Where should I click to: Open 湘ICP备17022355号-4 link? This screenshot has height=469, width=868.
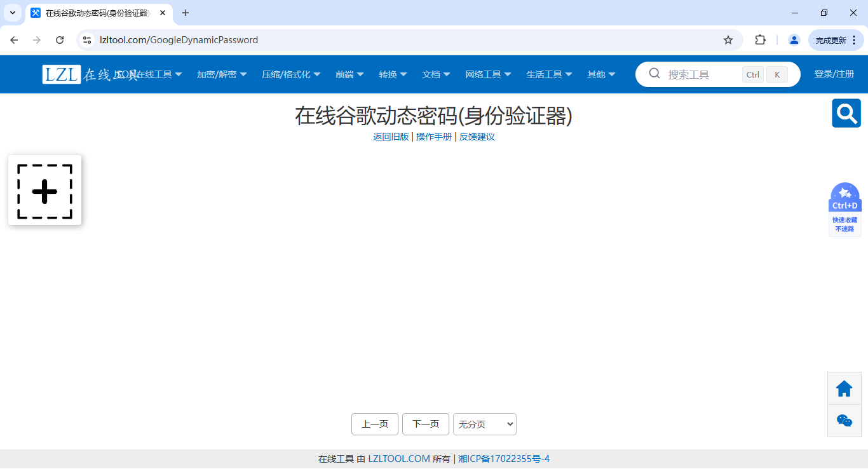(504, 459)
